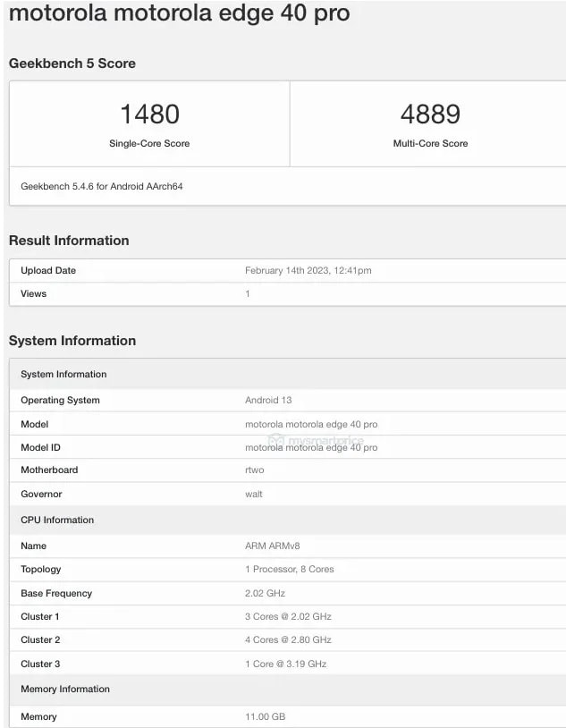Click the page title motorola edge 40 pro

179,14
